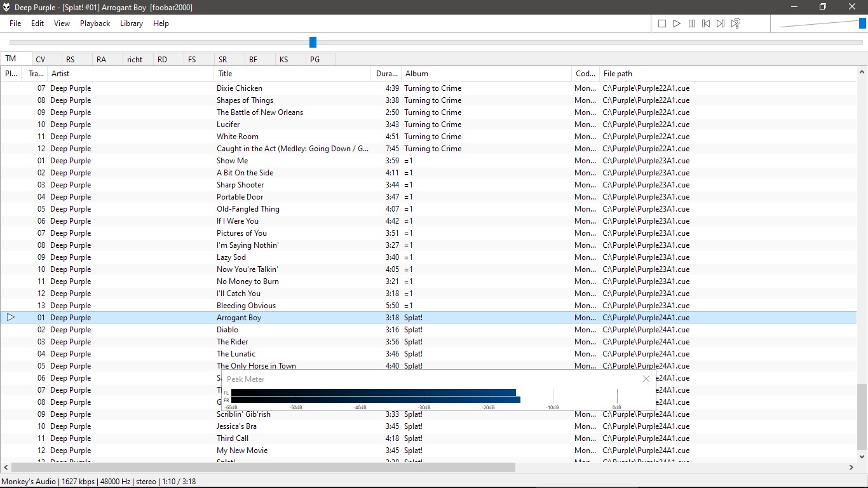Switch to the PG playlist tab

(320, 59)
